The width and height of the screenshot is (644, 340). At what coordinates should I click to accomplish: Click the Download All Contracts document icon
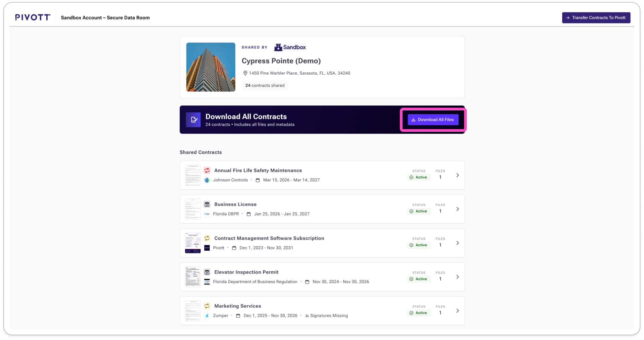pos(193,120)
